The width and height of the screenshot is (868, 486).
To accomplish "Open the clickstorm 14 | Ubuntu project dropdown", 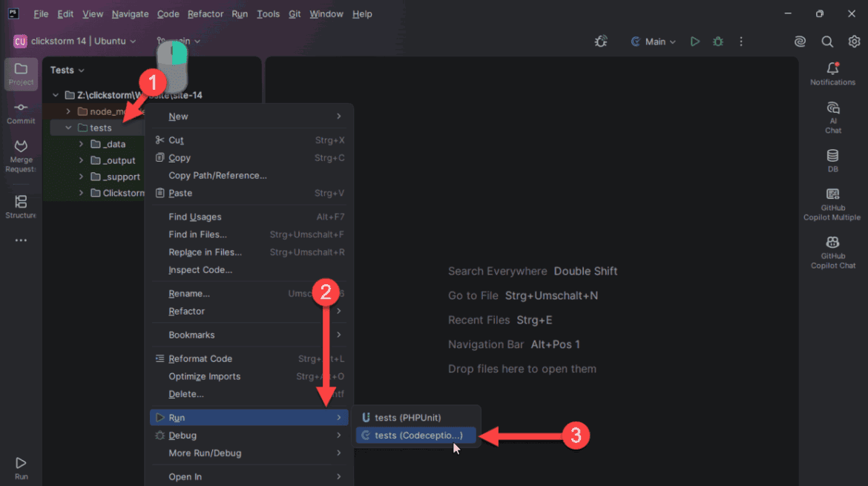I will (83, 42).
